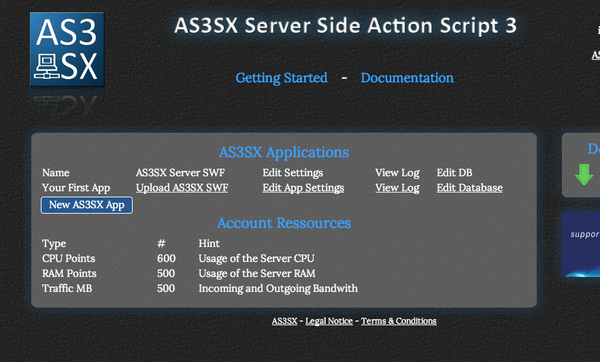Click the support banner on the right
This screenshot has width=600, height=362.
581,244
